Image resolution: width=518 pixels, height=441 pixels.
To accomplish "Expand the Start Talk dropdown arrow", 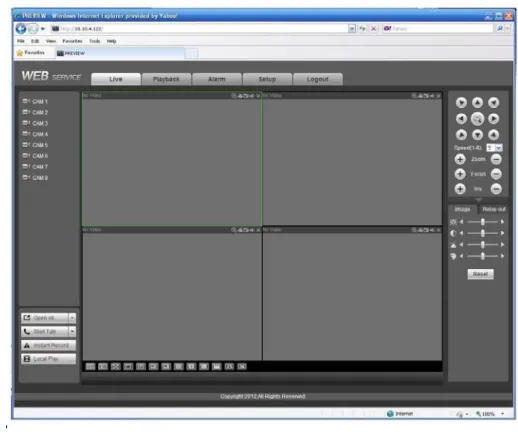I will pos(72,331).
